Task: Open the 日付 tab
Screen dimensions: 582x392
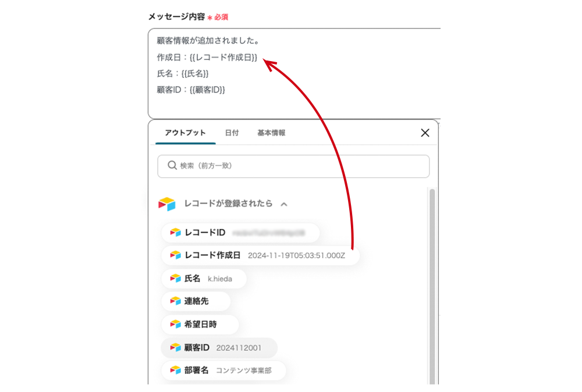Action: coord(232,133)
